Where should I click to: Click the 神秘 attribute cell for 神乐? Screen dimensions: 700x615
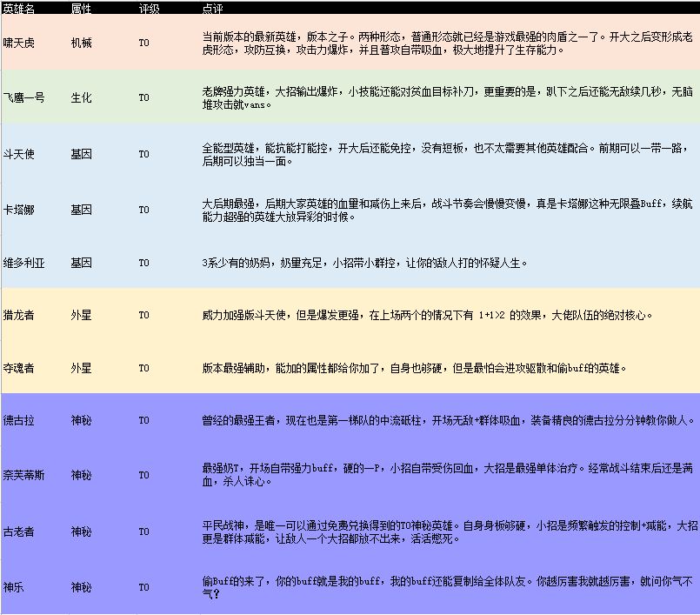click(80, 586)
